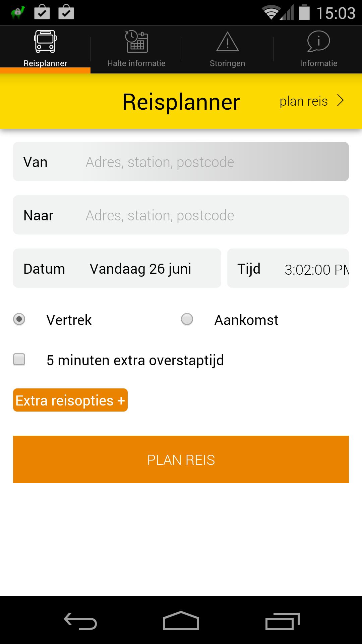Tap the Storingen warning triangle icon

227,42
